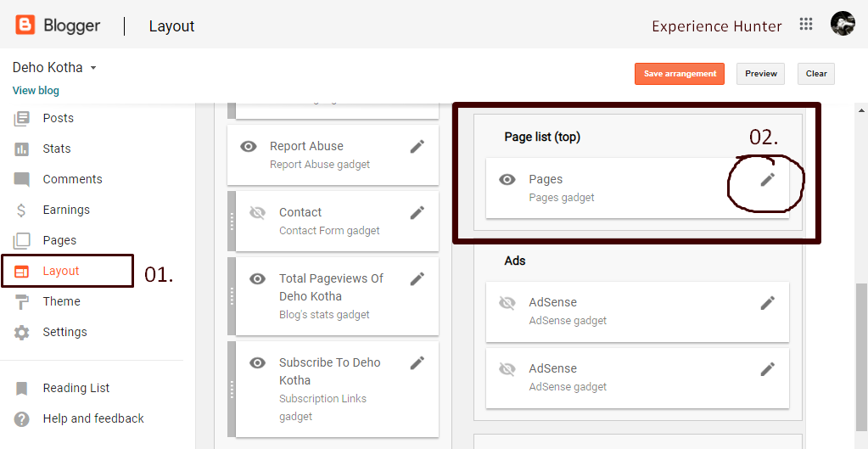868x449 pixels.
Task: Open Theme section
Action: coord(61,301)
